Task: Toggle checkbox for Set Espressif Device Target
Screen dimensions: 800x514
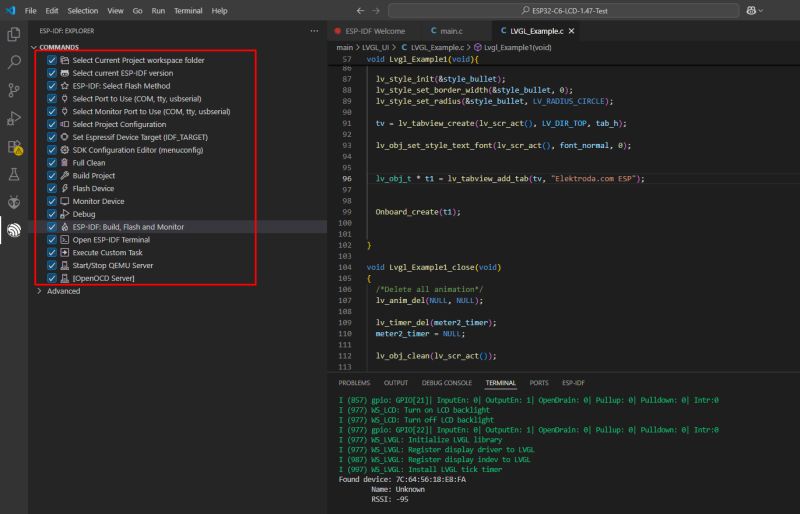Action: [x=52, y=137]
